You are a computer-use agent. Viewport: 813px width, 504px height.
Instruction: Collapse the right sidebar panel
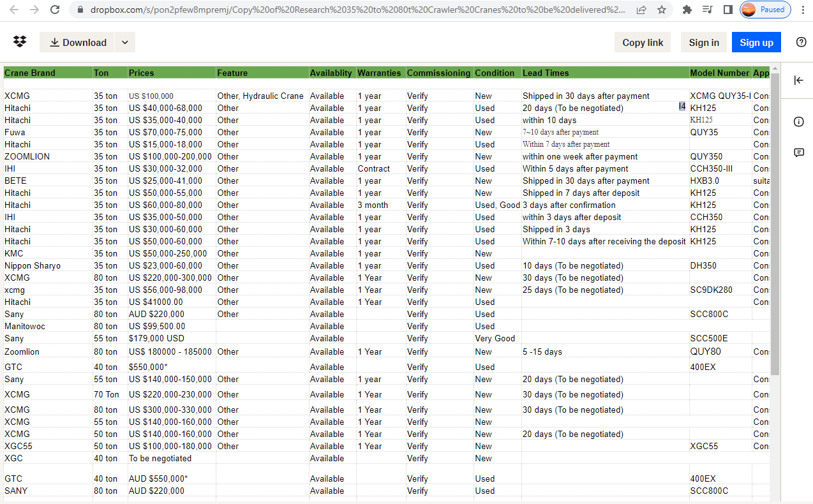[798, 80]
